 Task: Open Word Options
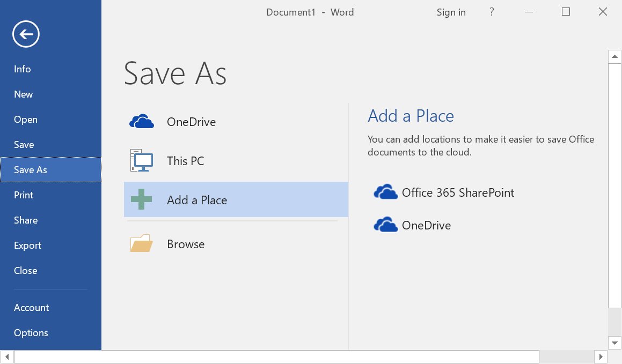pos(51,333)
